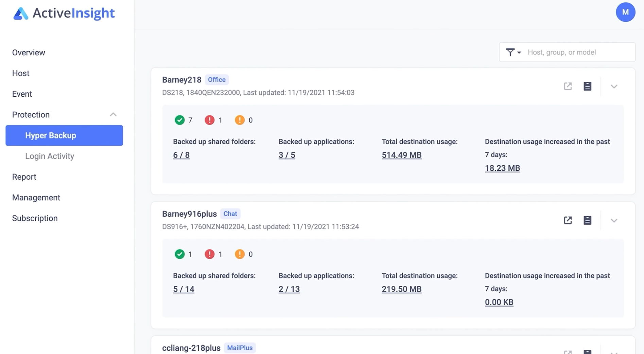644x354 pixels.
Task: Click the Chat tag on Barney916plus
Action: point(230,214)
